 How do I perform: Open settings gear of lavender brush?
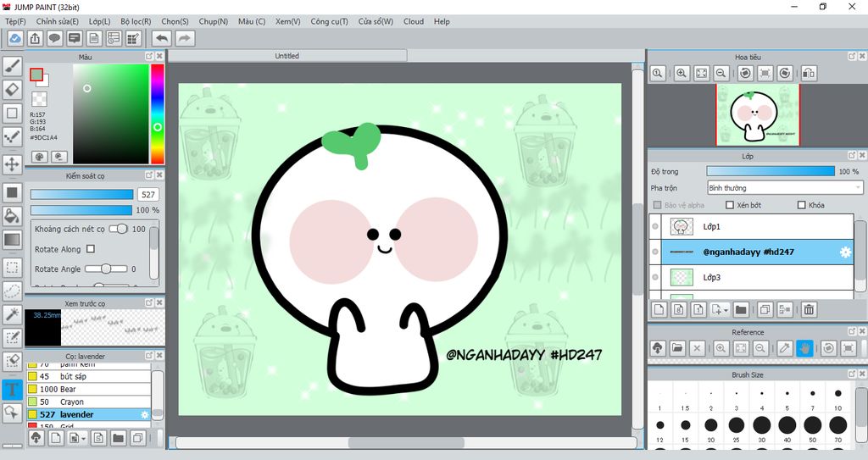click(x=144, y=414)
